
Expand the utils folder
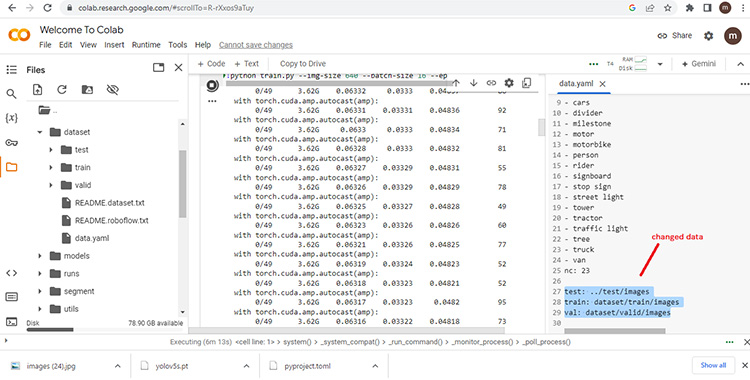coord(40,309)
